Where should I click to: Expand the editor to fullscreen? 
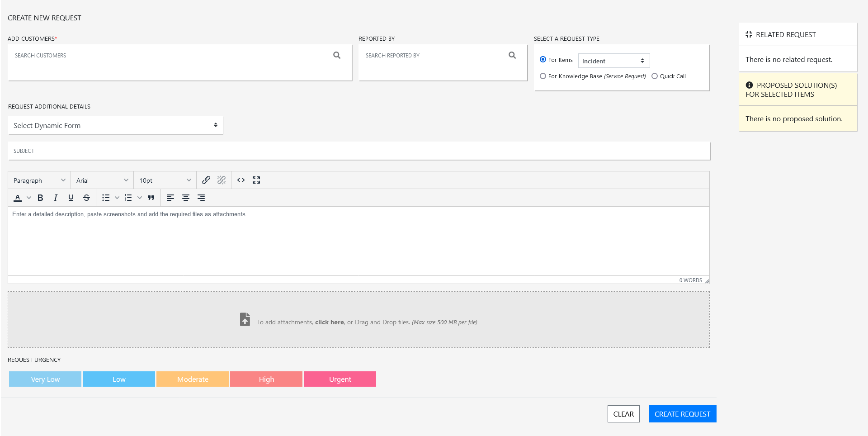tap(256, 180)
